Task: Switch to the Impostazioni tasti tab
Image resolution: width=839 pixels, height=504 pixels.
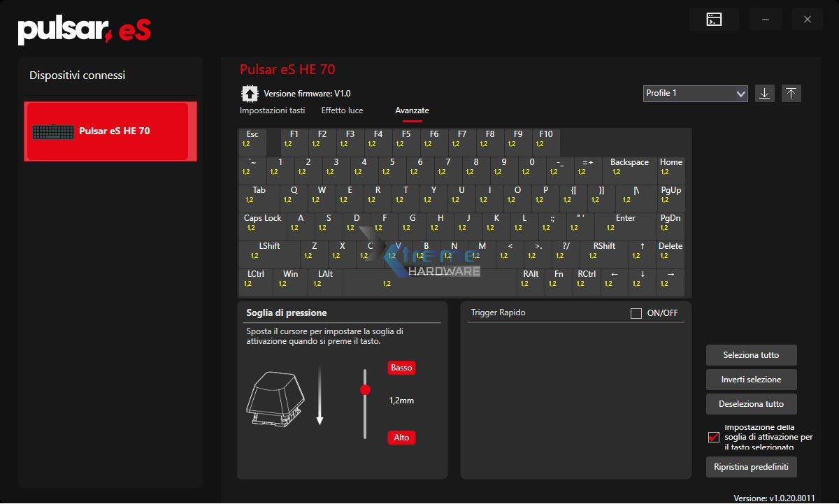Action: [x=272, y=110]
